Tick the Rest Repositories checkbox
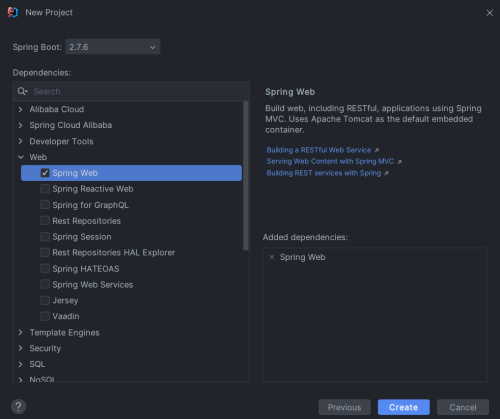The height and width of the screenshot is (419, 500). click(x=45, y=221)
